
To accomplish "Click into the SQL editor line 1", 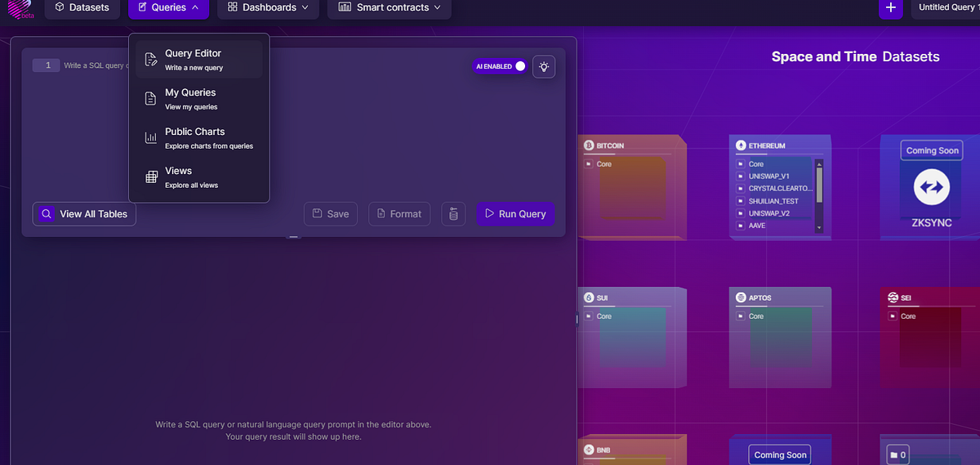I will (x=294, y=65).
